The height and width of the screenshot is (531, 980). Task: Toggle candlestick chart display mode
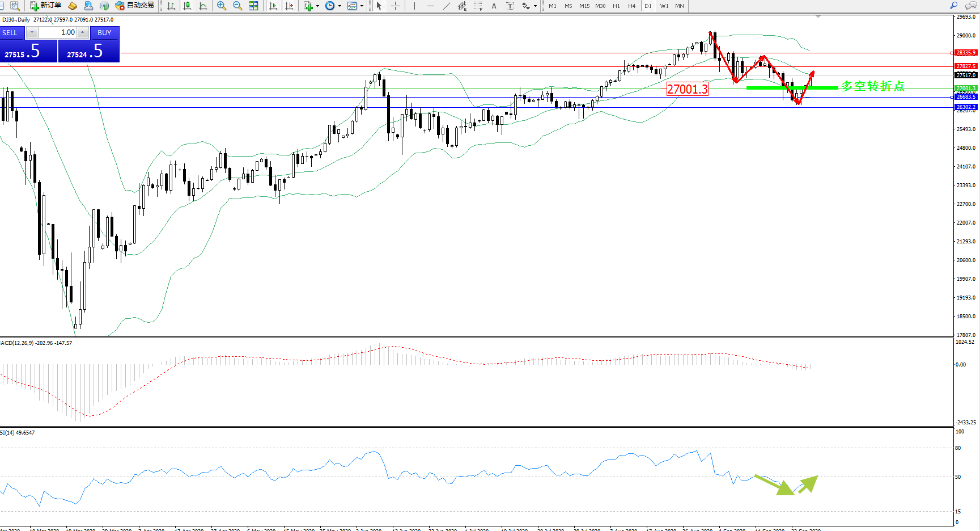[187, 6]
